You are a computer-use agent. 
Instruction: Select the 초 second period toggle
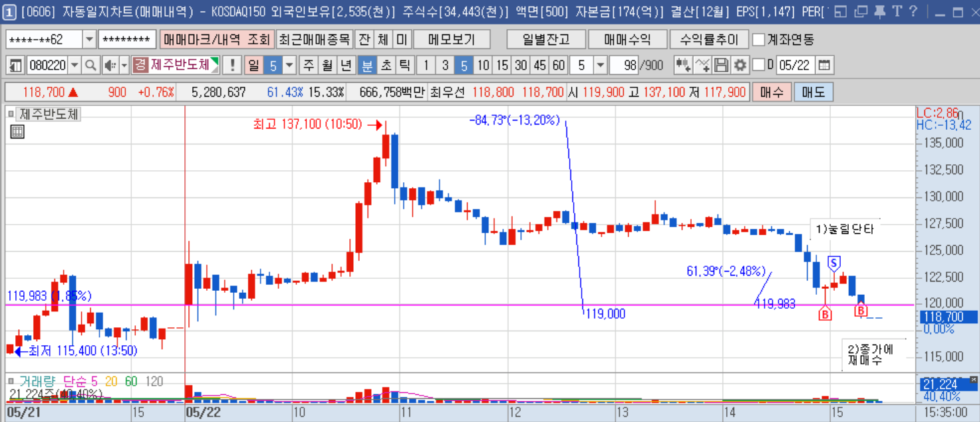coord(386,66)
